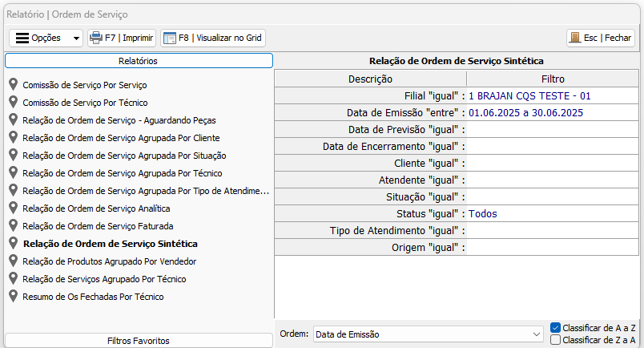The image size is (644, 348).
Task: Click the door icon on Esc Fechar
Action: (x=574, y=38)
